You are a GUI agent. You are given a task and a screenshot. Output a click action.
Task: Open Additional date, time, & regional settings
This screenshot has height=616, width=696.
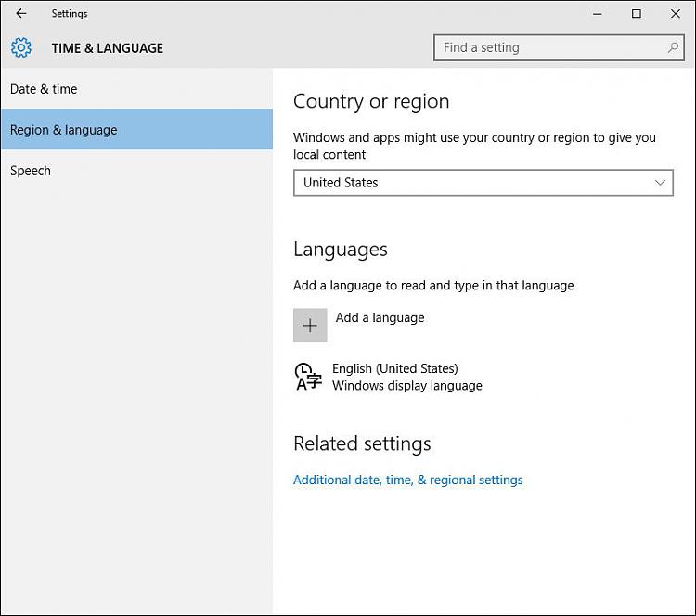407,480
